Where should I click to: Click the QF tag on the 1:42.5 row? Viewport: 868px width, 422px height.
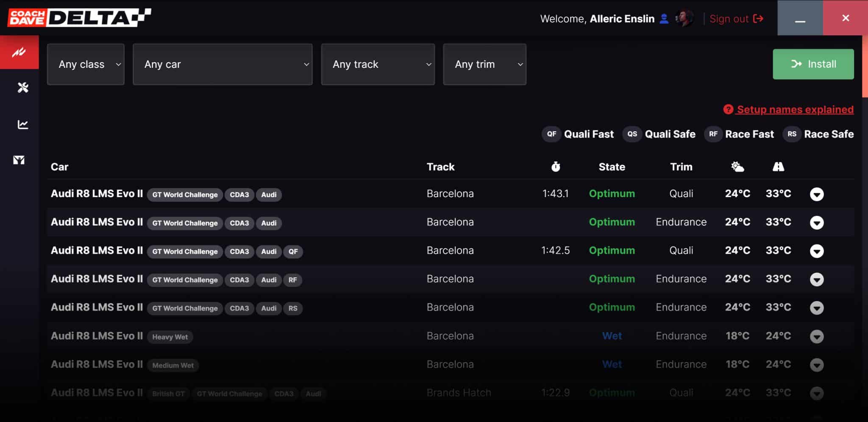(x=293, y=252)
